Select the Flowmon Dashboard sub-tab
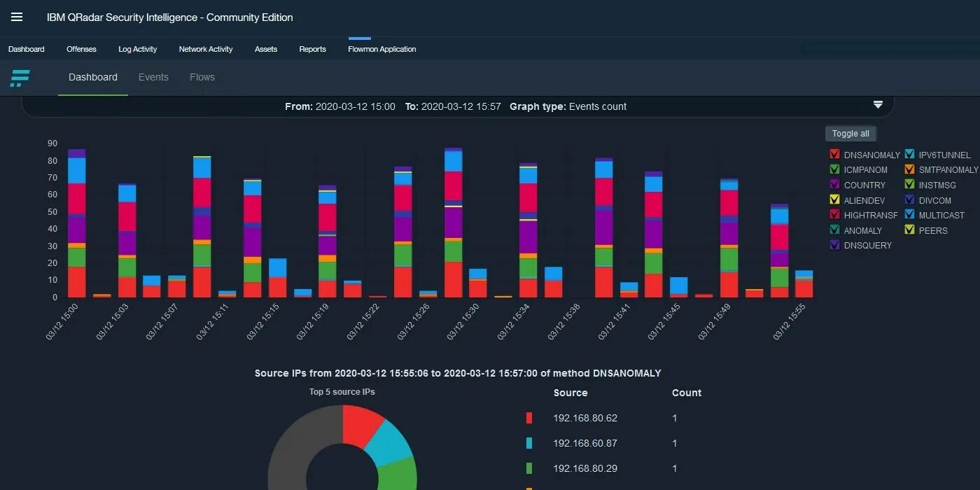The width and height of the screenshot is (980, 490). click(93, 78)
